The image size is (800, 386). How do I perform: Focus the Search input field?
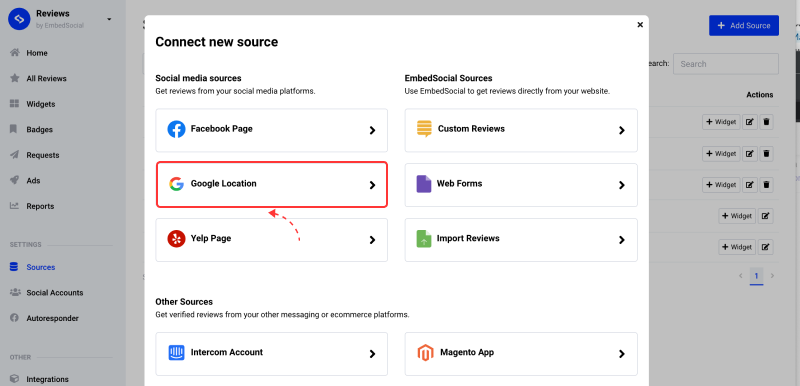click(726, 64)
